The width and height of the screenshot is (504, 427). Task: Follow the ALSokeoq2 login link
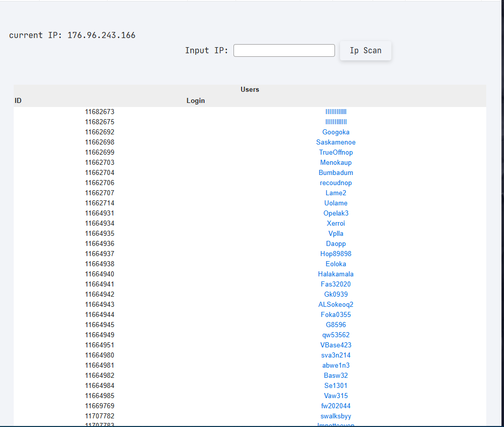336,304
